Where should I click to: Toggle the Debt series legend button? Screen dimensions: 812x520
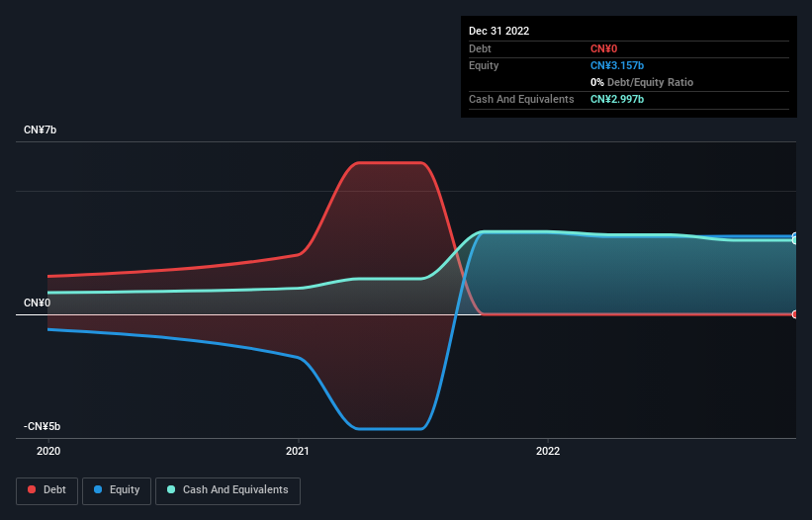point(47,490)
